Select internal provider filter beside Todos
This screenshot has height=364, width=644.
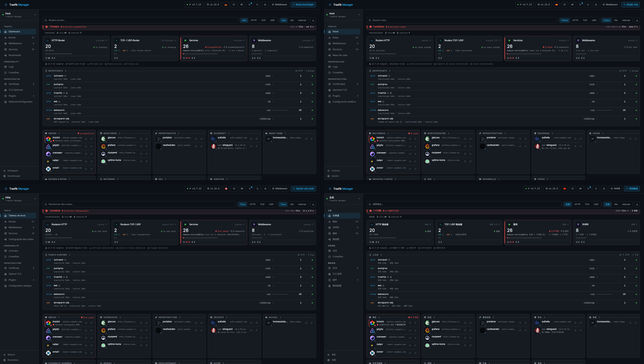tap(626, 20)
